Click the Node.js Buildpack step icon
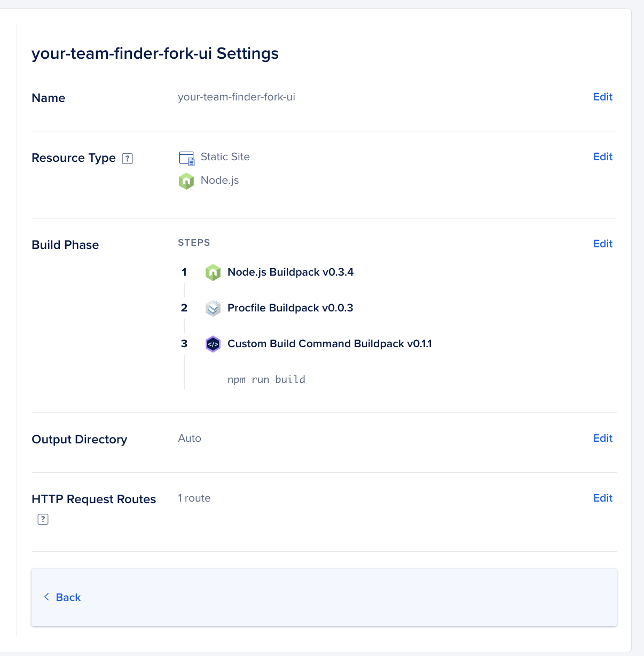Viewport: 644px width, 656px height. tap(213, 272)
